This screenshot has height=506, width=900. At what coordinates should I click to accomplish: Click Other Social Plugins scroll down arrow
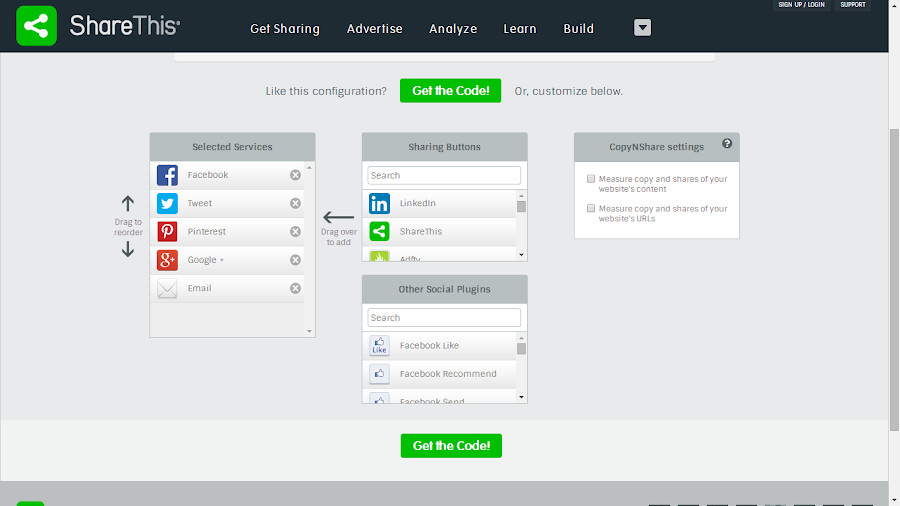521,397
